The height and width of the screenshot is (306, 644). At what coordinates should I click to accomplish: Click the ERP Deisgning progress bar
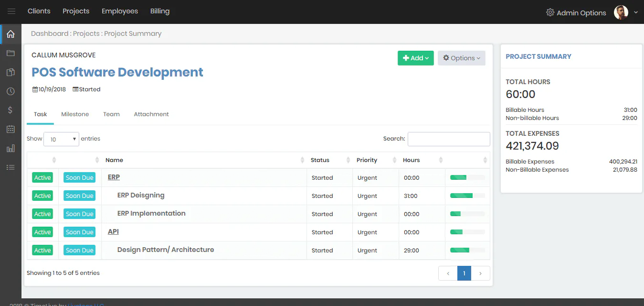[x=467, y=196]
